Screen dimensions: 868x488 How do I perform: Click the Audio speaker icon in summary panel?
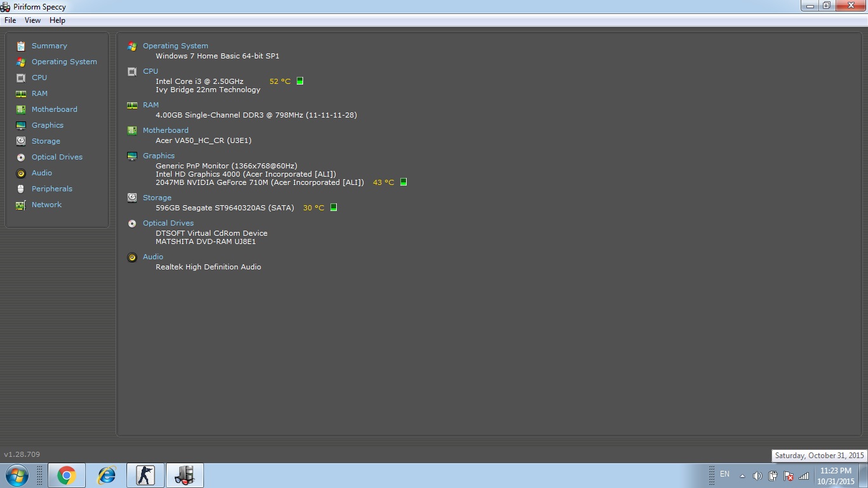[x=132, y=257]
